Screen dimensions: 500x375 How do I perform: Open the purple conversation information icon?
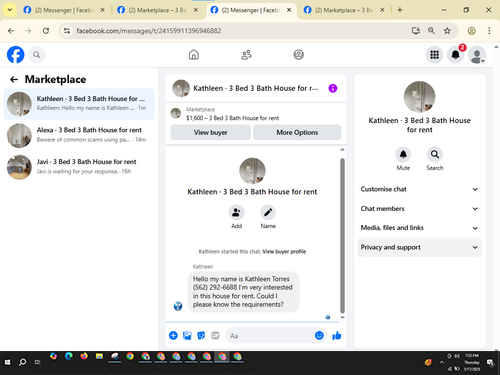click(x=333, y=88)
